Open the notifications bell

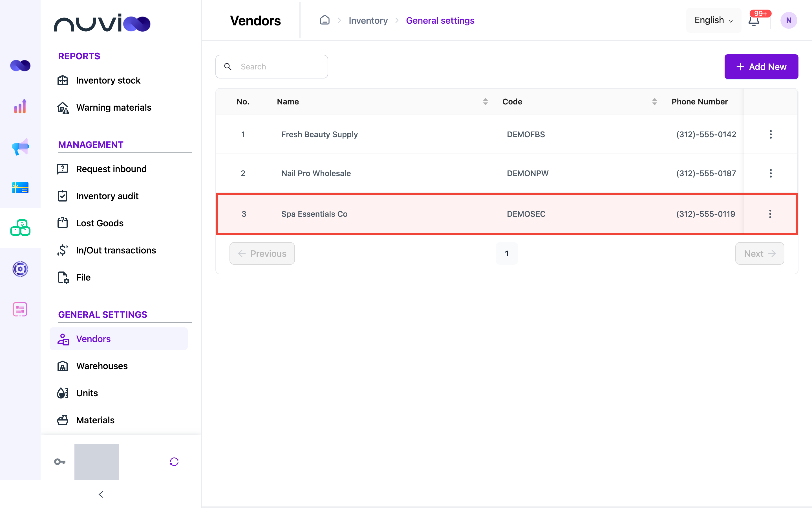(x=754, y=21)
